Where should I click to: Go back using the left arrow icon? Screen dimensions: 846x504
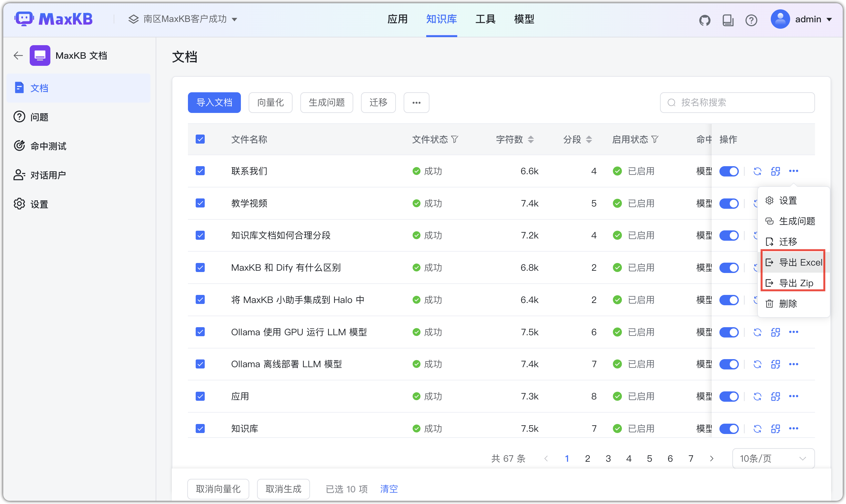click(x=18, y=55)
